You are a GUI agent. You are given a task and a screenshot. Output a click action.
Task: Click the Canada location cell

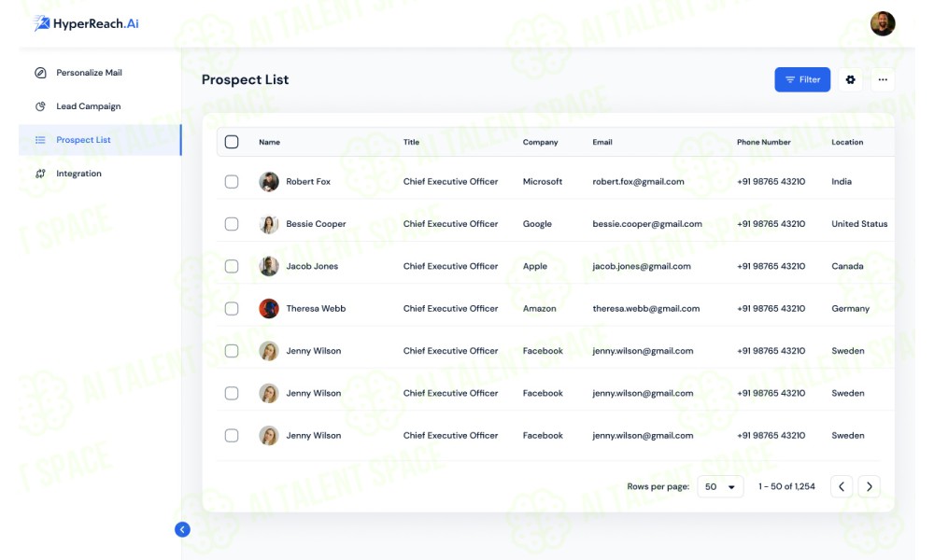(847, 266)
